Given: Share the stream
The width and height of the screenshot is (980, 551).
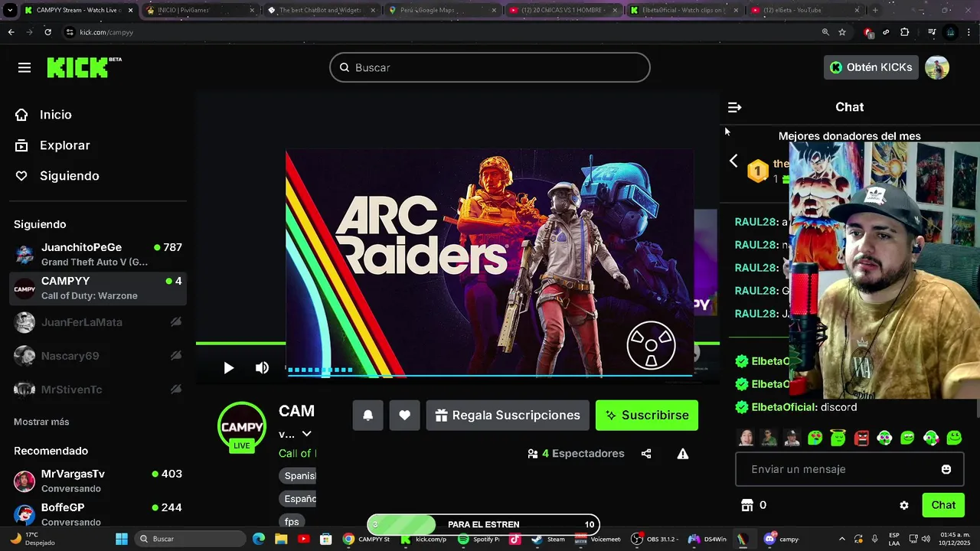Looking at the screenshot, I should click(x=646, y=454).
